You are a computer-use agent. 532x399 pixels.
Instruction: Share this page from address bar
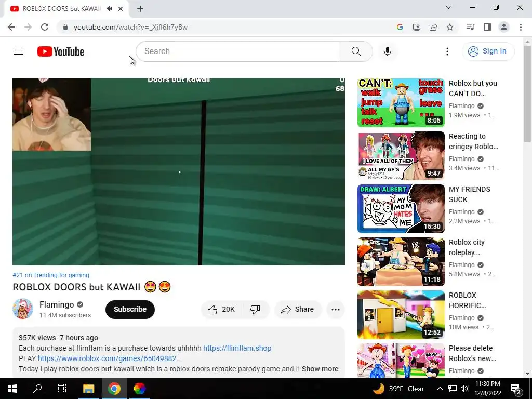coord(433,27)
